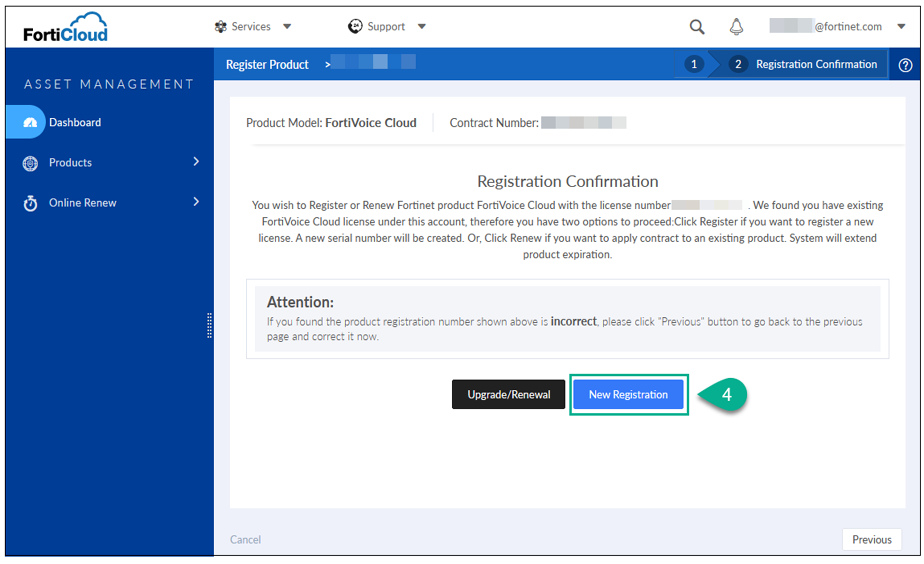Click the Online Renew timer icon

[30, 203]
